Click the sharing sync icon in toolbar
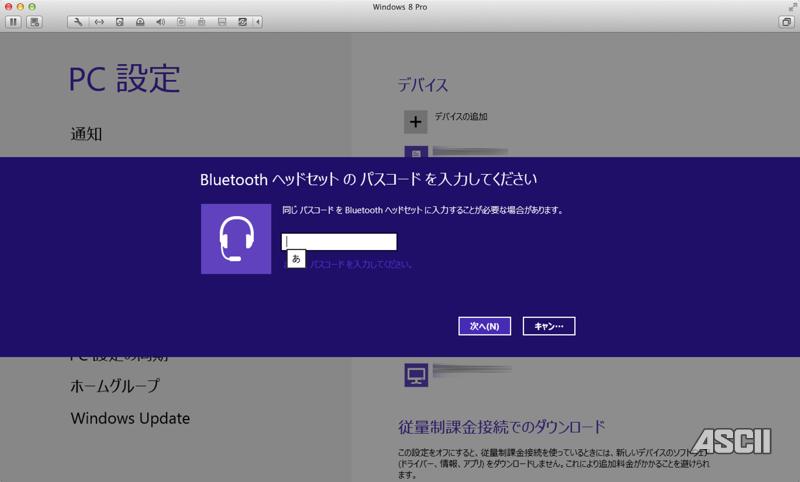 point(242,22)
